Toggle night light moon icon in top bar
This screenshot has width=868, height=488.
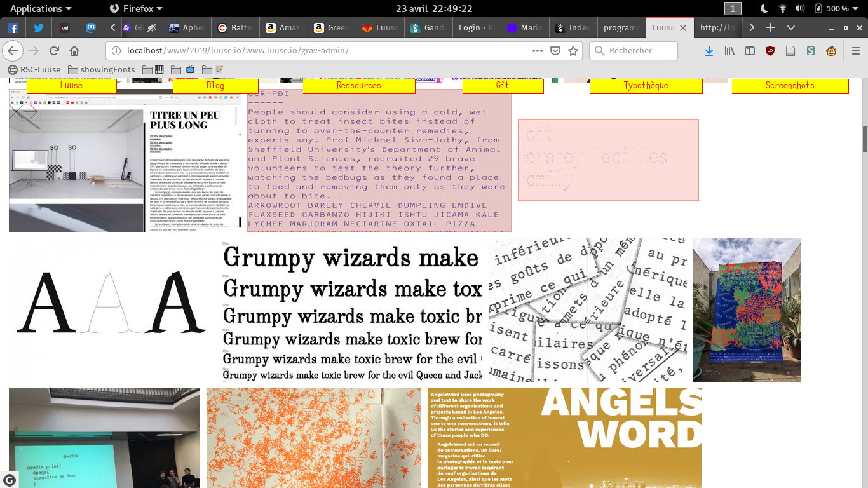pyautogui.click(x=764, y=8)
